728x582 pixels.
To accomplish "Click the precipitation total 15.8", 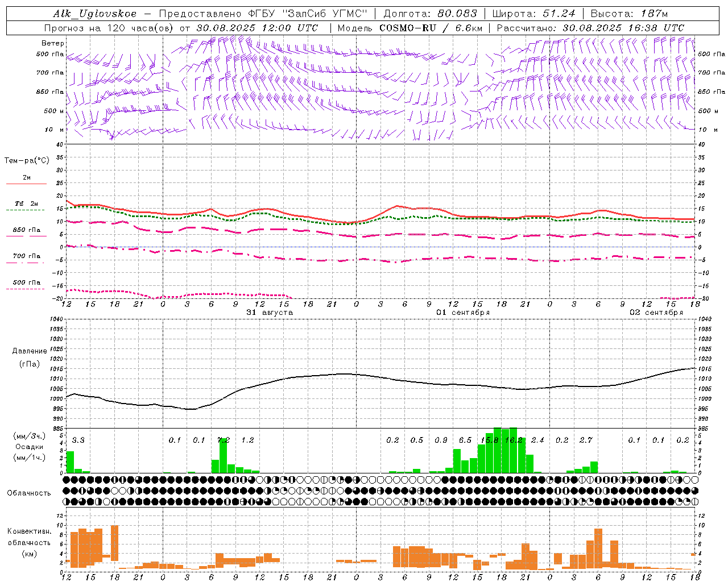I will coord(490,440).
